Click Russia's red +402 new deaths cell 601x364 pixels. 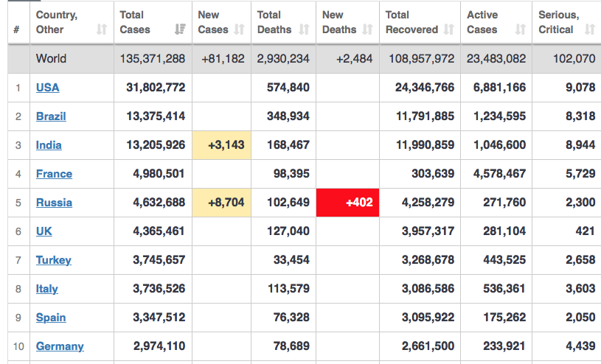(x=347, y=203)
